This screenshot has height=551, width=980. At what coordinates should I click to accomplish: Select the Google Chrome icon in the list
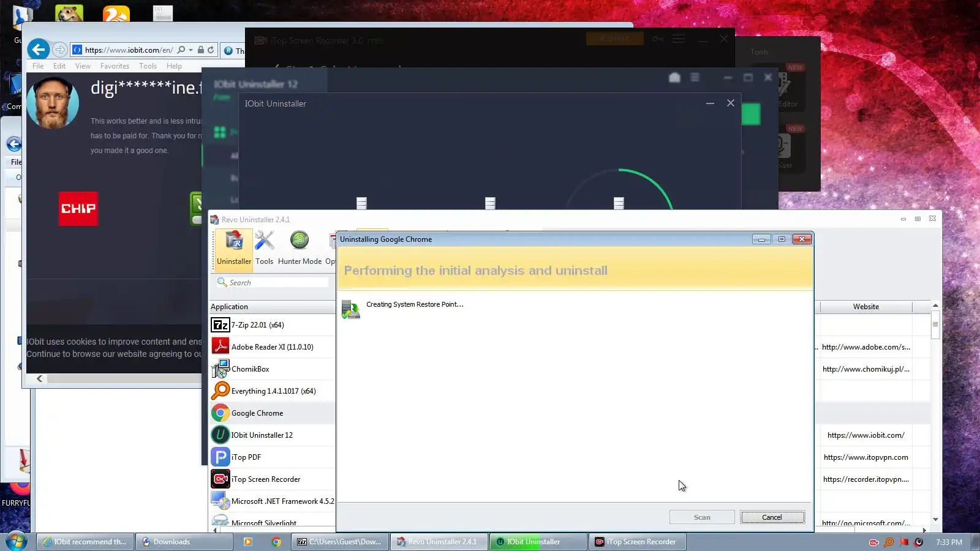tap(221, 413)
